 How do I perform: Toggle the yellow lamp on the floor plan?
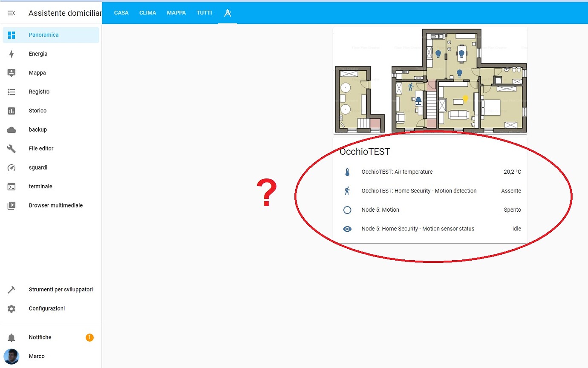point(465,98)
